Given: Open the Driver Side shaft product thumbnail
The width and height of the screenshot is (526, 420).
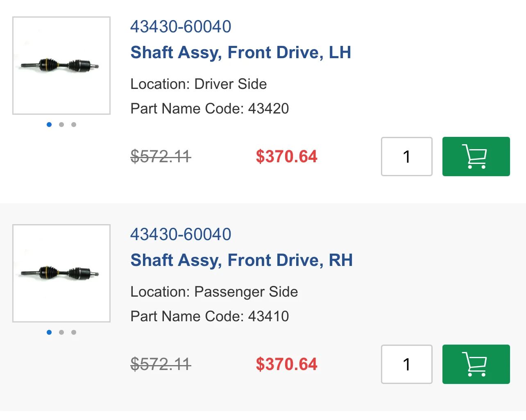Looking at the screenshot, I should click(61, 66).
